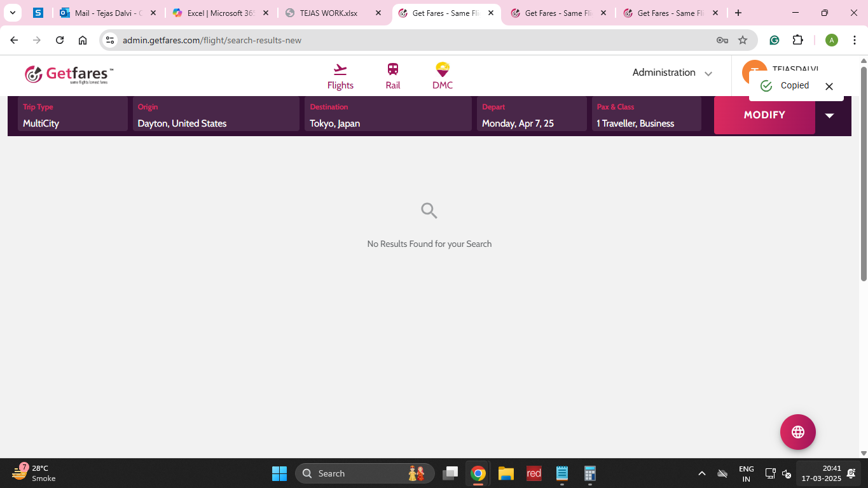
Task: Bookmark this page with star icon
Action: click(742, 40)
